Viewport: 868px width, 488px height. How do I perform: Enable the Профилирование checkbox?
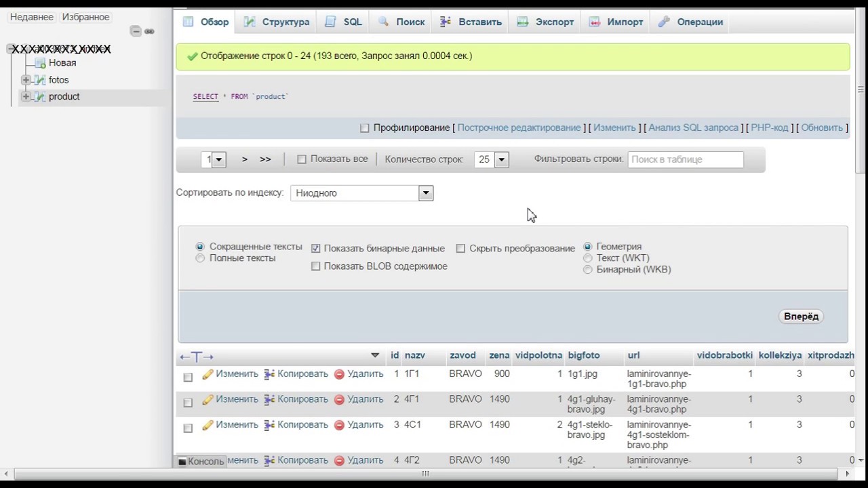(365, 128)
